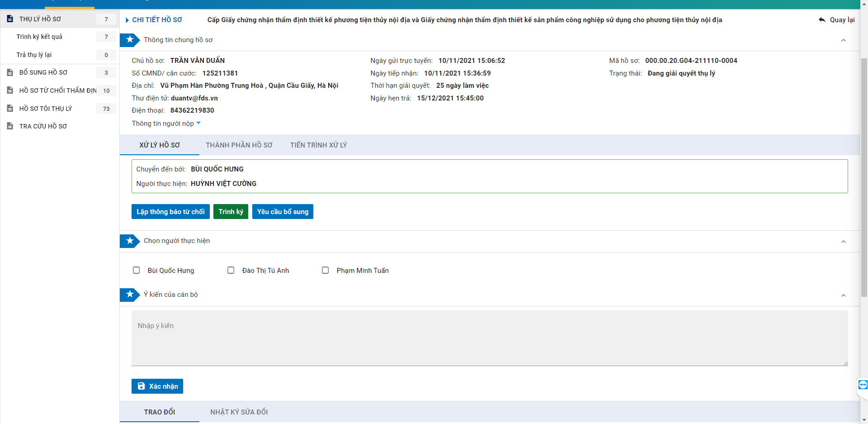Screen dimensions: 868x424
Task: Expand Thông tin người nộp dropdown
Action: (x=166, y=124)
